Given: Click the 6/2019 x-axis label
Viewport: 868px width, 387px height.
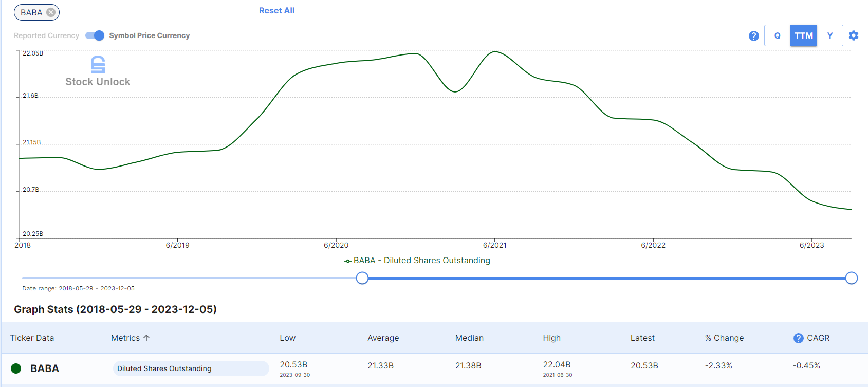Looking at the screenshot, I should pos(177,245).
